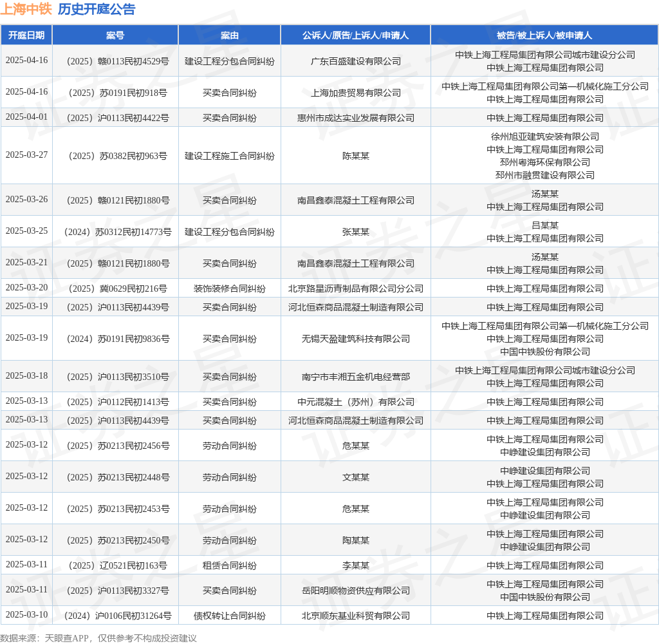Click plaintiff 上海加贵贸易有限公司
659x644 pixels.
click(x=355, y=93)
